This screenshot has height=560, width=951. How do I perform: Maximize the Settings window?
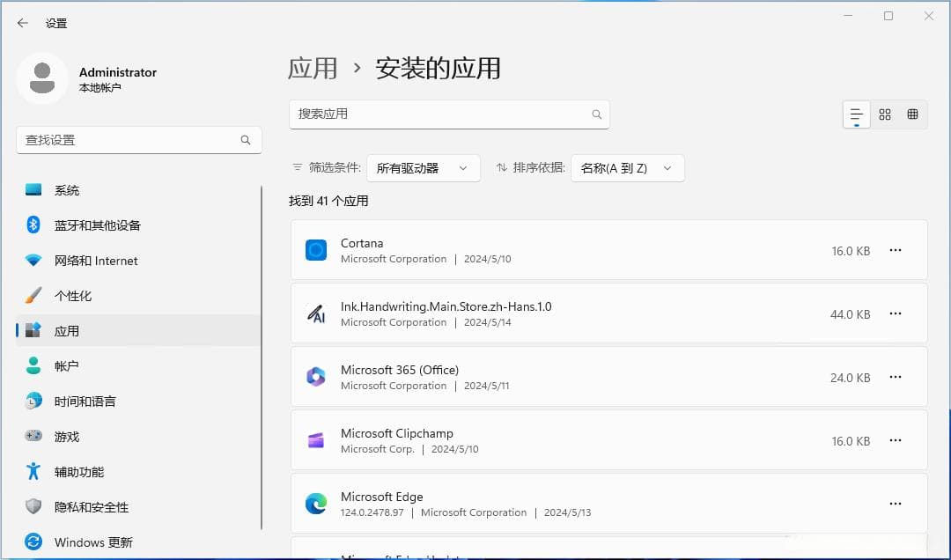888,16
